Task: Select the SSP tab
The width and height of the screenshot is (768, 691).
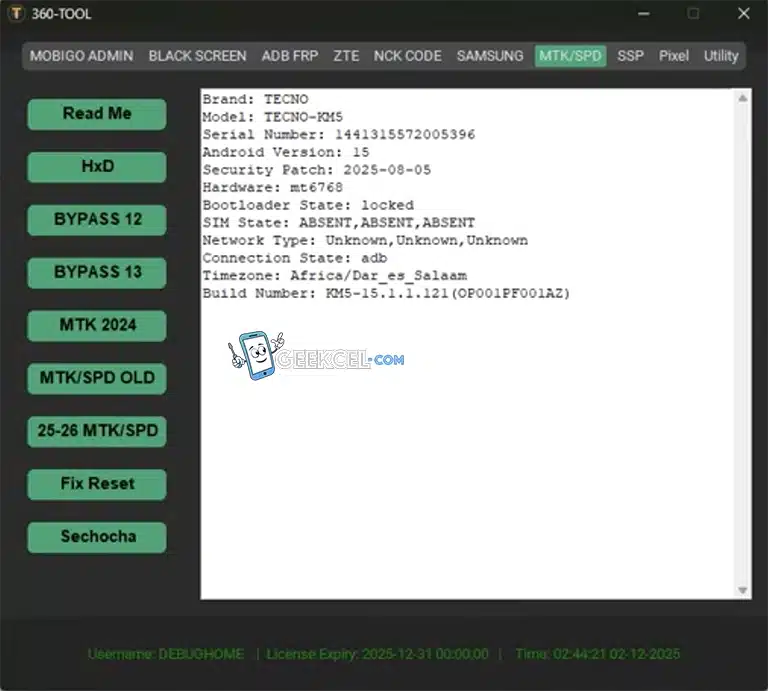Action: pos(630,56)
